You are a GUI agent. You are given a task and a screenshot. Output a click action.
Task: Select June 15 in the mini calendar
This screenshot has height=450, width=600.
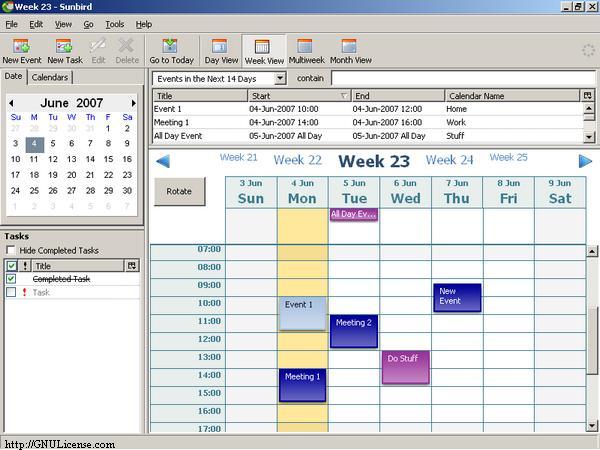(x=108, y=159)
